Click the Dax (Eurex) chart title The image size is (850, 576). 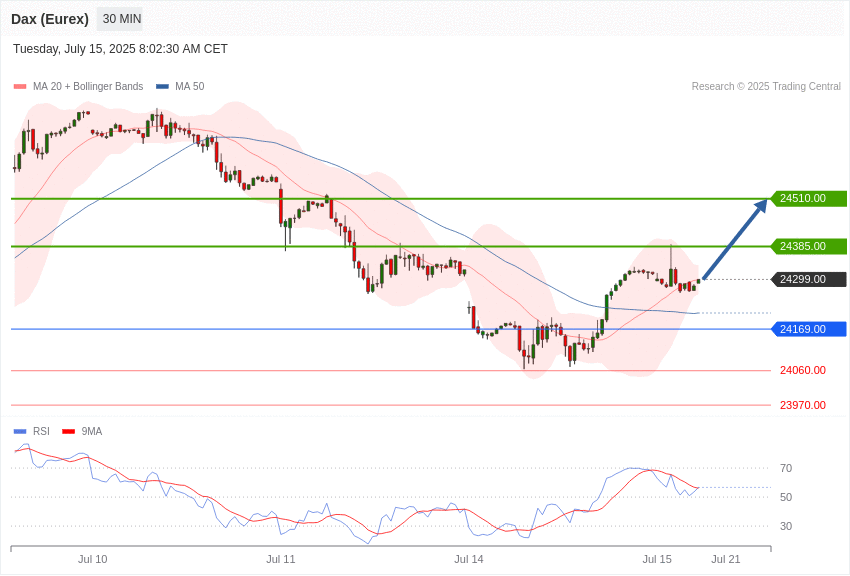pyautogui.click(x=50, y=19)
